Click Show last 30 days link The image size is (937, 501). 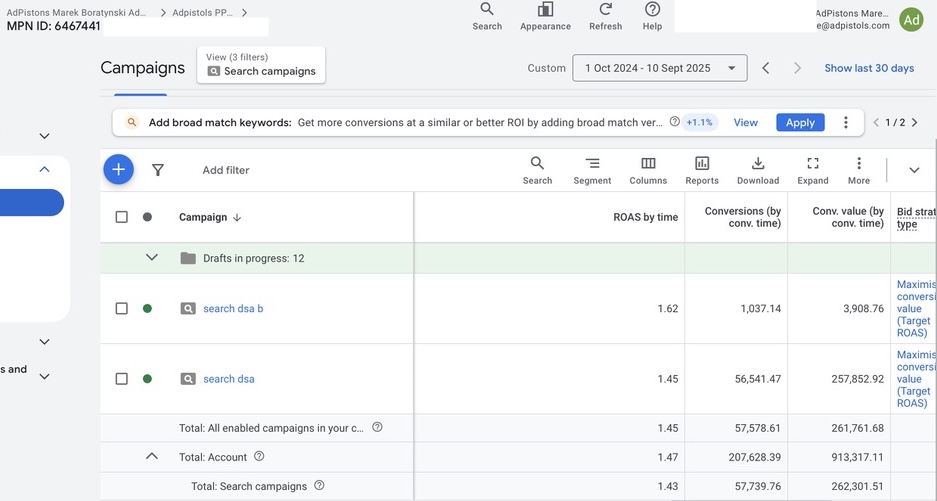point(869,68)
